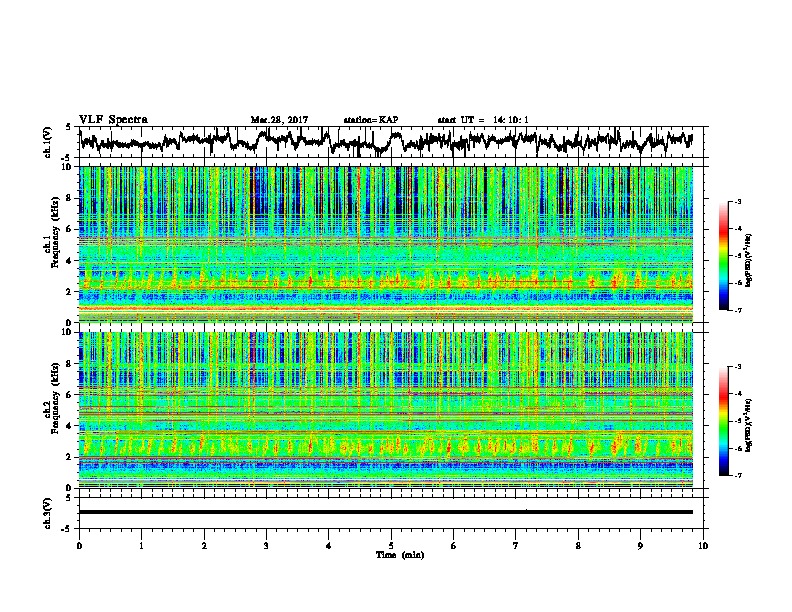Click the "VLF Spectra" plot title

click(113, 120)
